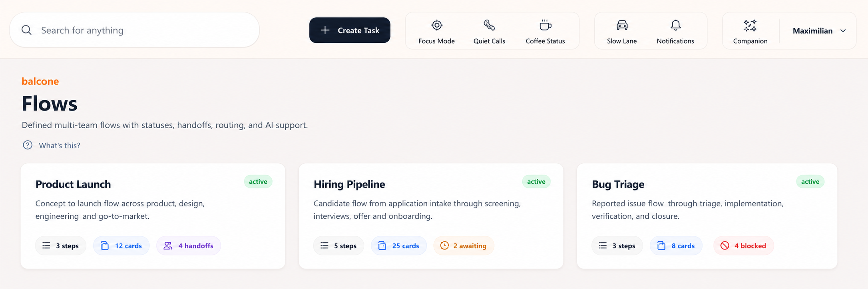
Task: Click the What's this? help icon
Action: click(28, 145)
